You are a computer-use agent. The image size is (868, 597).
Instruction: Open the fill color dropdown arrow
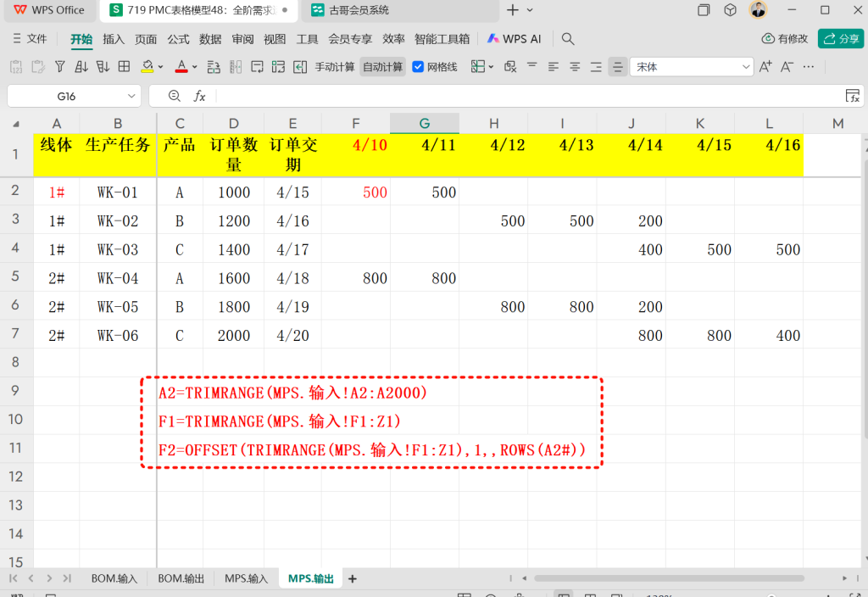tap(160, 67)
